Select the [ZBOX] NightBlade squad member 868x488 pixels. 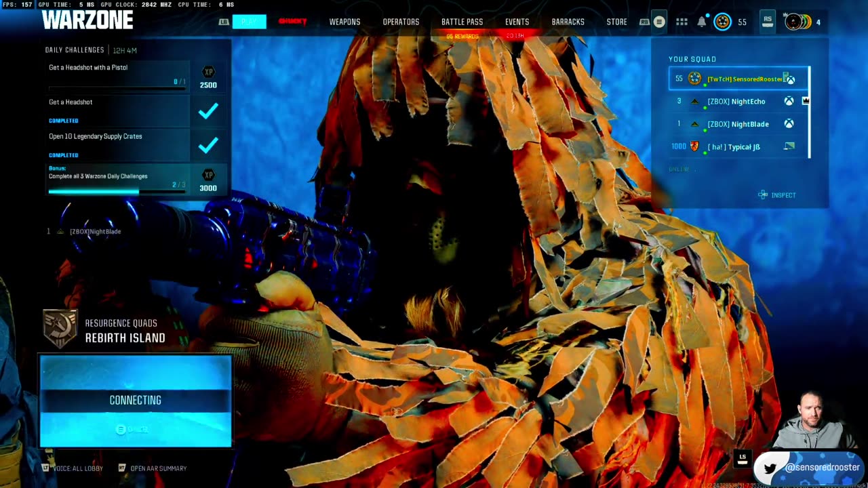coord(739,124)
